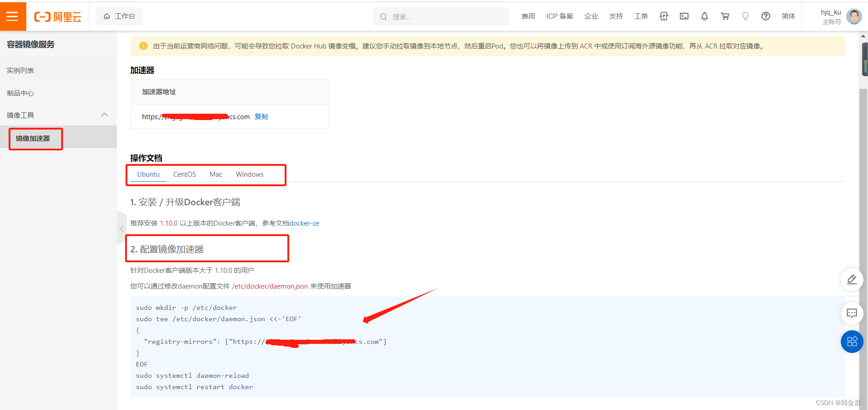The width and height of the screenshot is (868, 410).
Task: Click the hjq_ku account name
Action: [831, 12]
